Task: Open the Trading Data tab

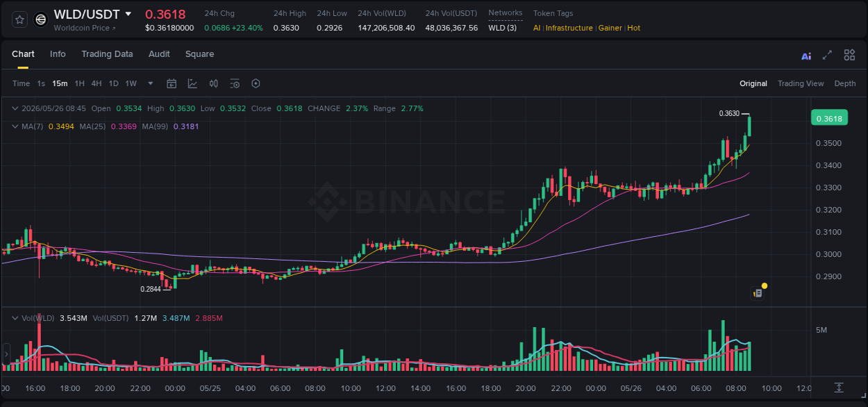Action: pyautogui.click(x=107, y=54)
